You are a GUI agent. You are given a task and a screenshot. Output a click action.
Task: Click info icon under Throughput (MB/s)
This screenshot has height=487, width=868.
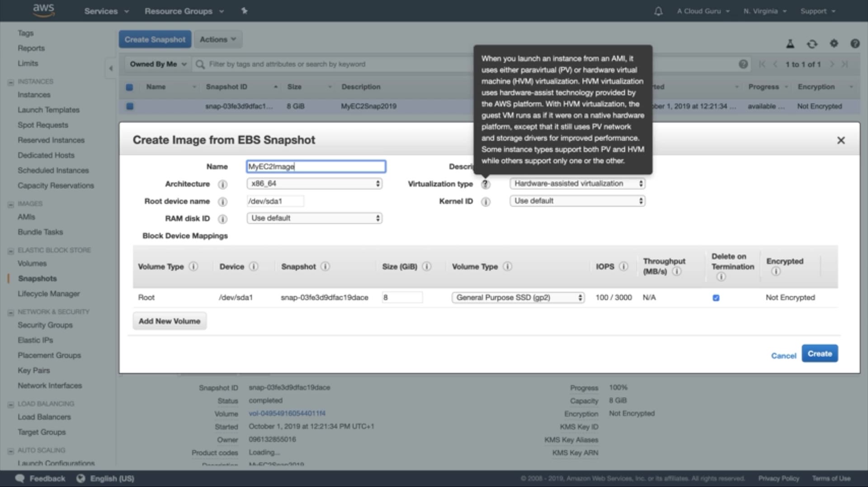(x=677, y=271)
